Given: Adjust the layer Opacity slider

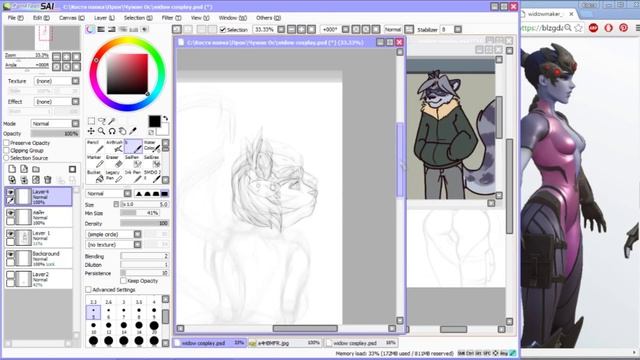Looking at the screenshot, I should tap(55, 133).
